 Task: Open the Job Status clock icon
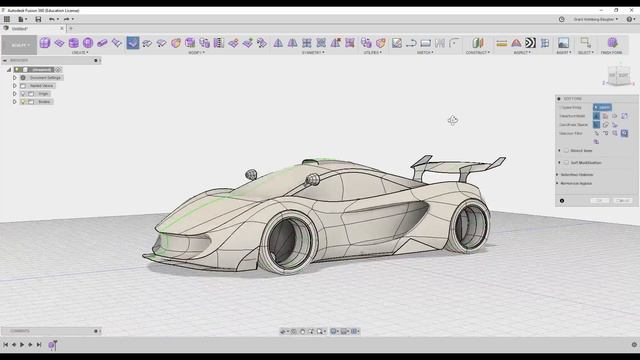click(x=562, y=19)
